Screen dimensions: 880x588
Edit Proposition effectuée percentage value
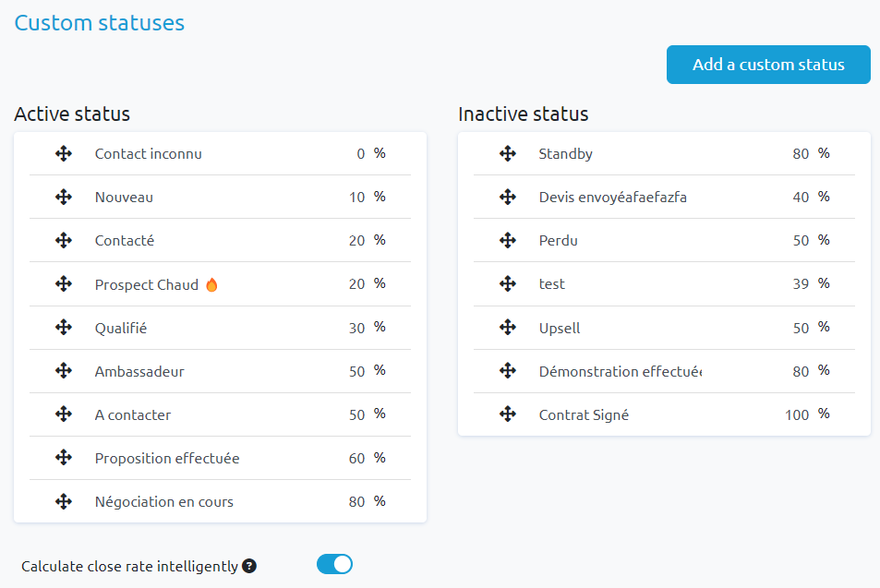click(x=357, y=459)
